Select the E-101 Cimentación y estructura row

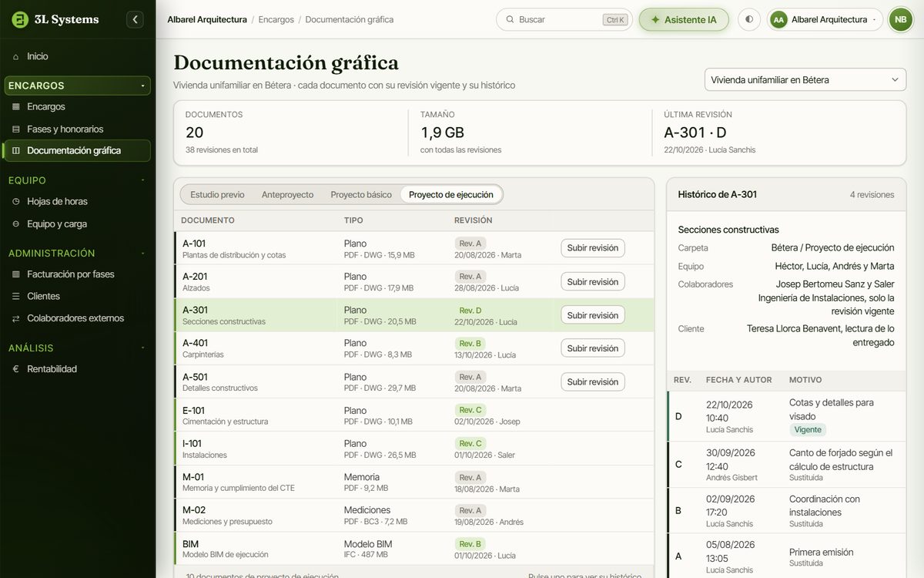(414, 415)
